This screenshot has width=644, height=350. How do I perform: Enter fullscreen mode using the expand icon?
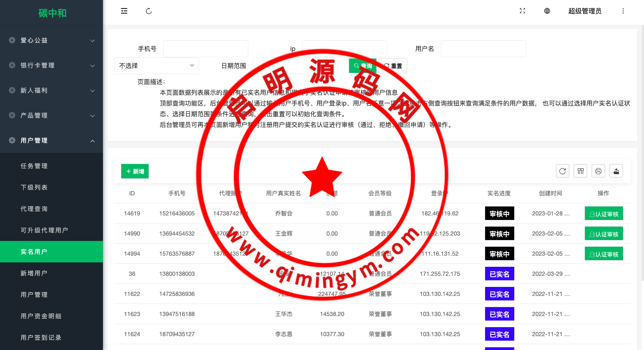(x=522, y=11)
